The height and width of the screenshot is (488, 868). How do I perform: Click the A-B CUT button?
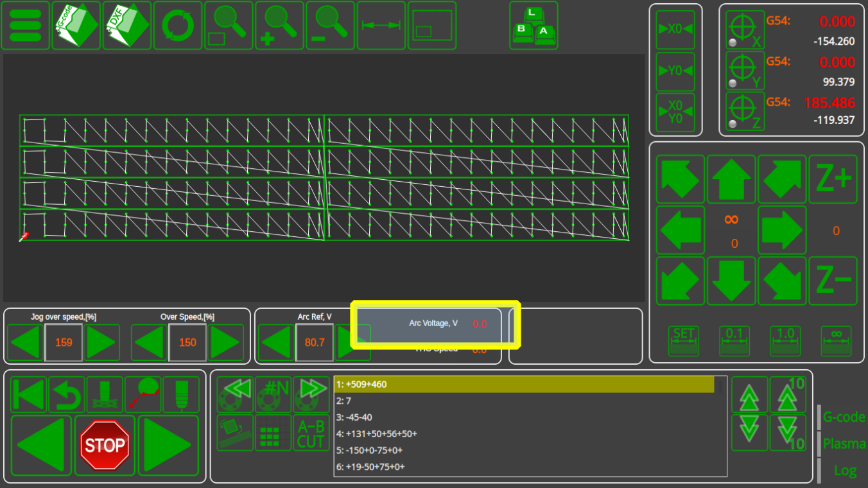(311, 433)
